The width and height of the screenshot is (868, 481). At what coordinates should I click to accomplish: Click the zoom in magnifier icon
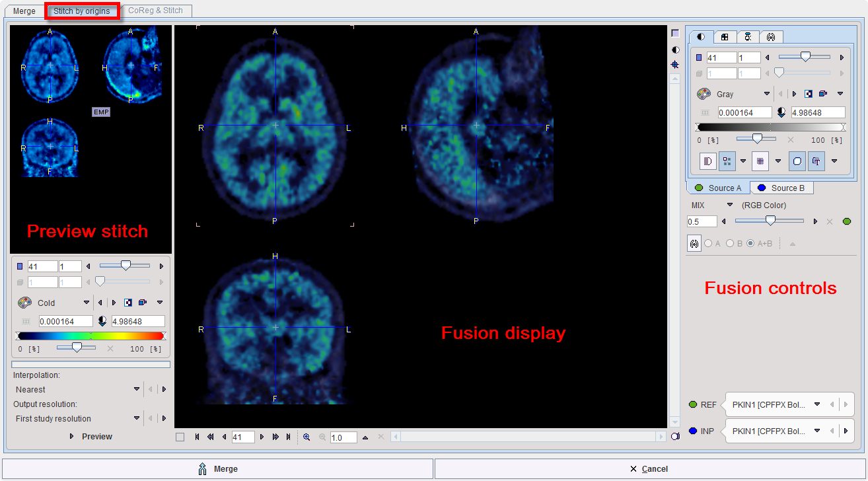coord(307,437)
